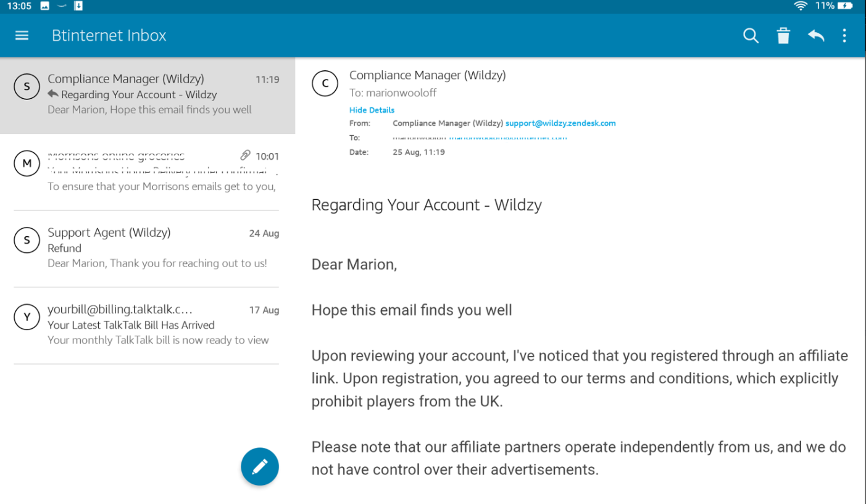
Task: Tap the Morrisons sender avatar circle
Action: click(27, 163)
